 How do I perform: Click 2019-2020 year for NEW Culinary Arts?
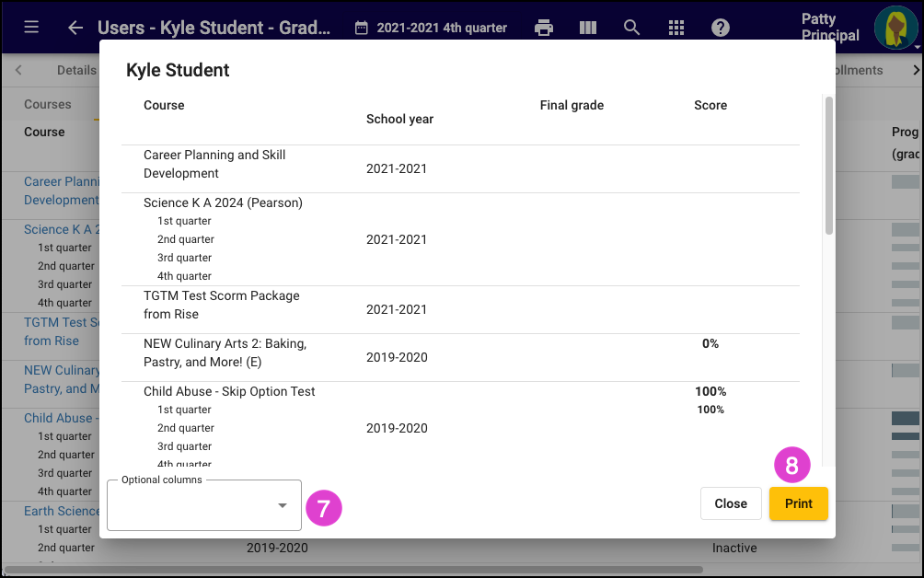[397, 358]
